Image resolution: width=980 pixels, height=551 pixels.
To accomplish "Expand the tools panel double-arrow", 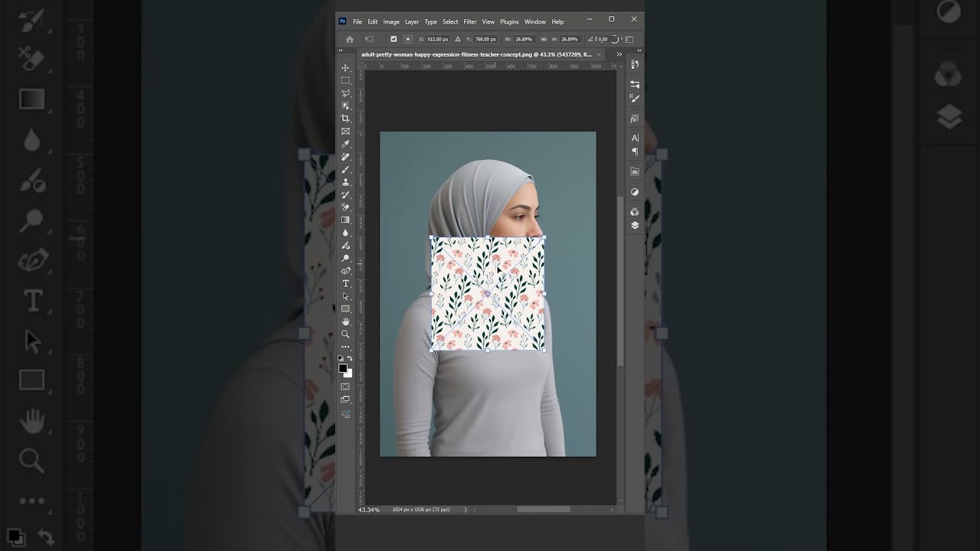I will pos(340,52).
